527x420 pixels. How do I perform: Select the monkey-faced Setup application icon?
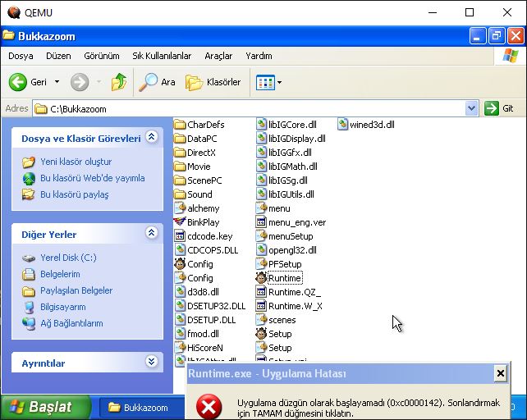(261, 334)
